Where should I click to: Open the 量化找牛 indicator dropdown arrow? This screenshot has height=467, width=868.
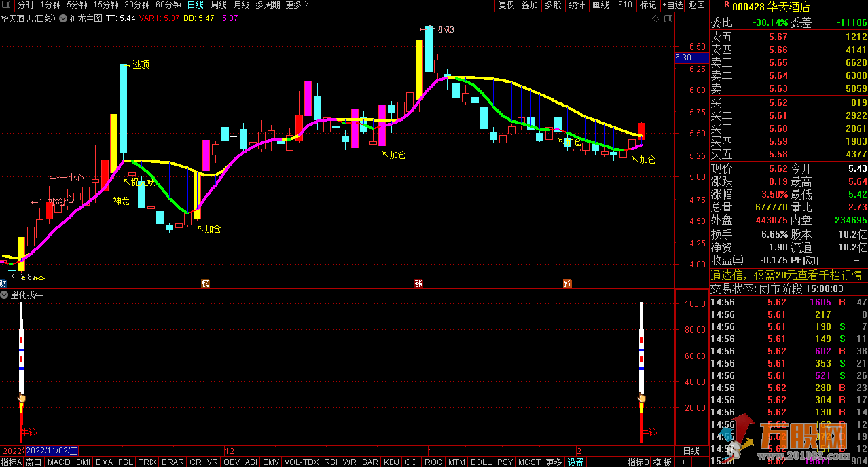coord(5,295)
